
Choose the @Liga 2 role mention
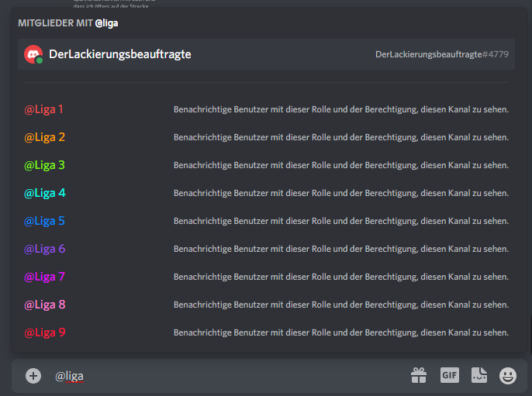coord(44,137)
